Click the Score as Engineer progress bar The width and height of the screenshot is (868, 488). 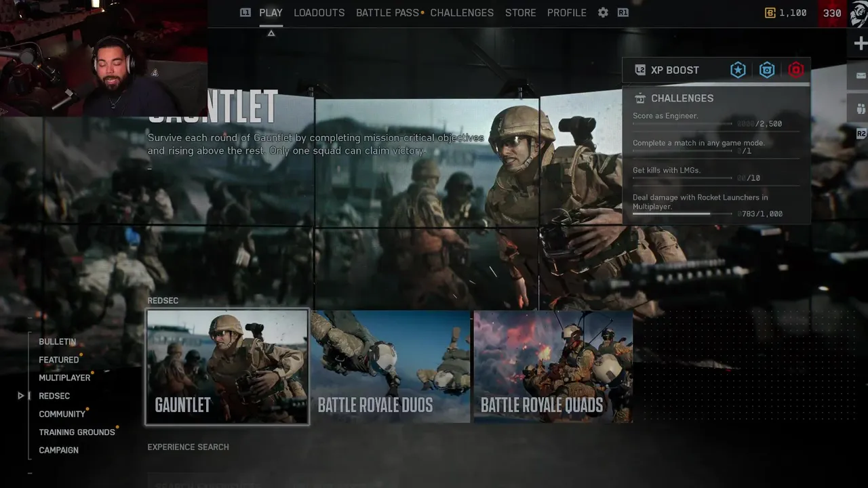[682, 124]
